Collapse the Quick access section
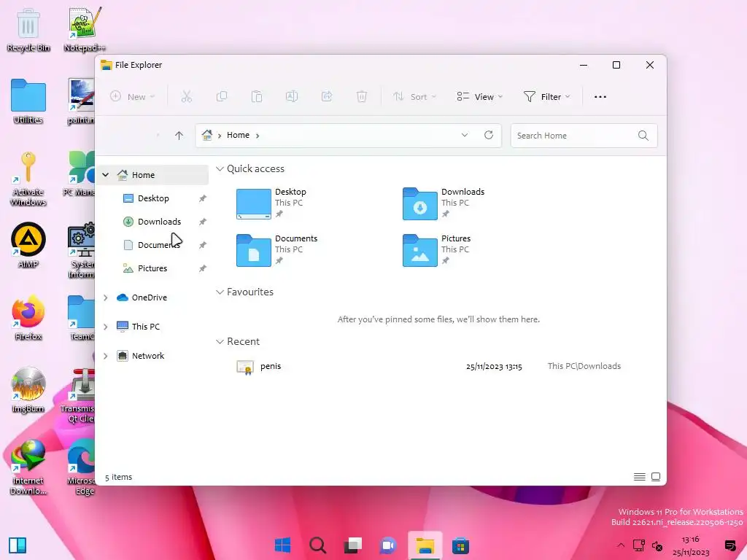This screenshot has height=560, width=747. pos(220,168)
